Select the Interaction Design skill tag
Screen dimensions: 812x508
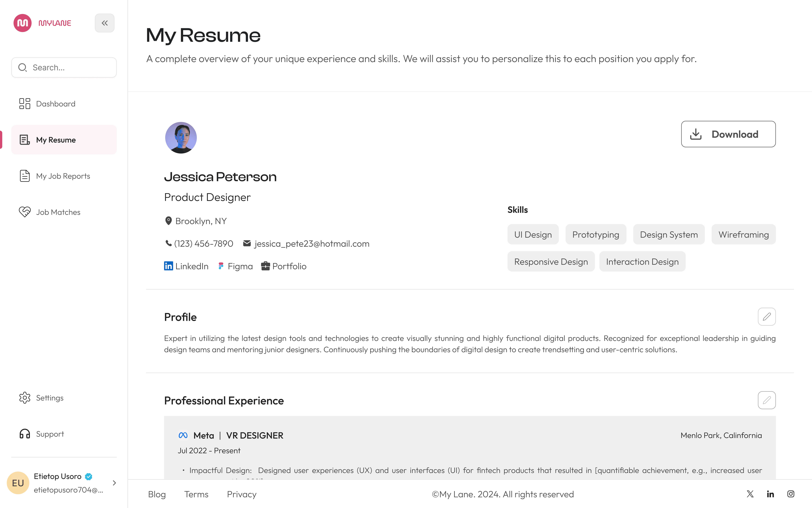pos(642,261)
